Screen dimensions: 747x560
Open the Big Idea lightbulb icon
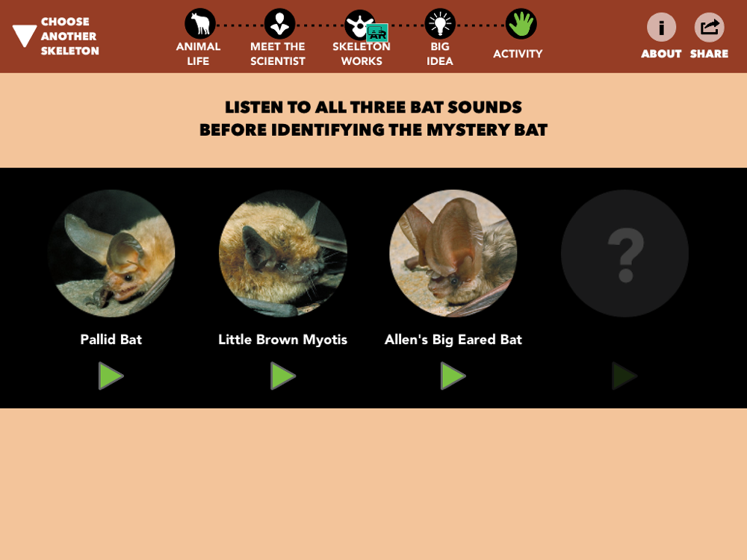[440, 23]
